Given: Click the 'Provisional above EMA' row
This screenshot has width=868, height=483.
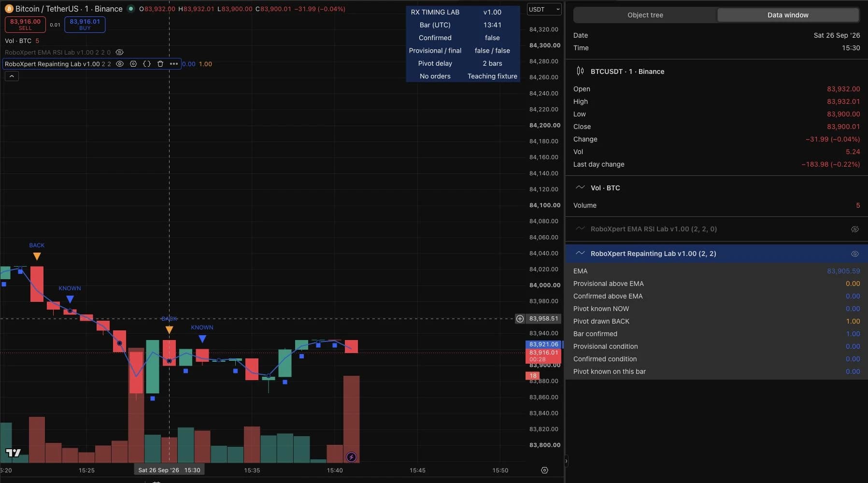Looking at the screenshot, I should point(716,284).
